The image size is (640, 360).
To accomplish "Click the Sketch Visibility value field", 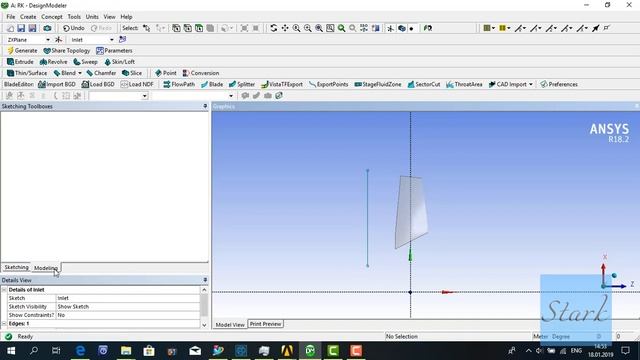I will 128,307.
